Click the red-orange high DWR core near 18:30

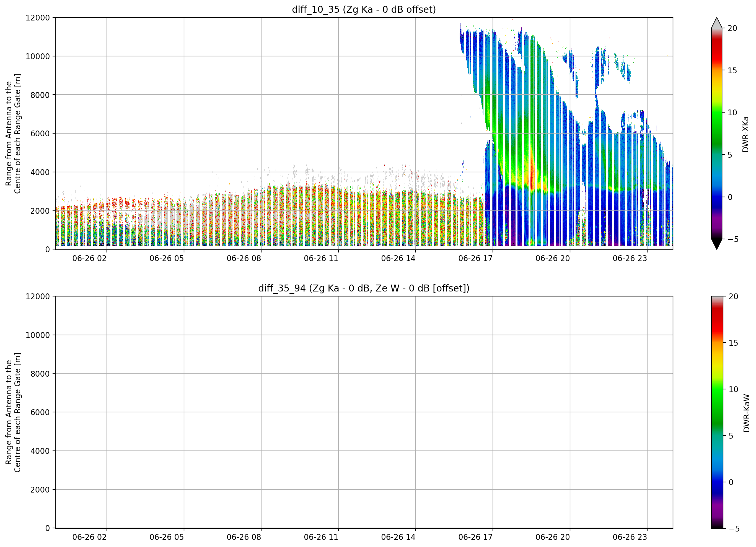click(x=532, y=175)
